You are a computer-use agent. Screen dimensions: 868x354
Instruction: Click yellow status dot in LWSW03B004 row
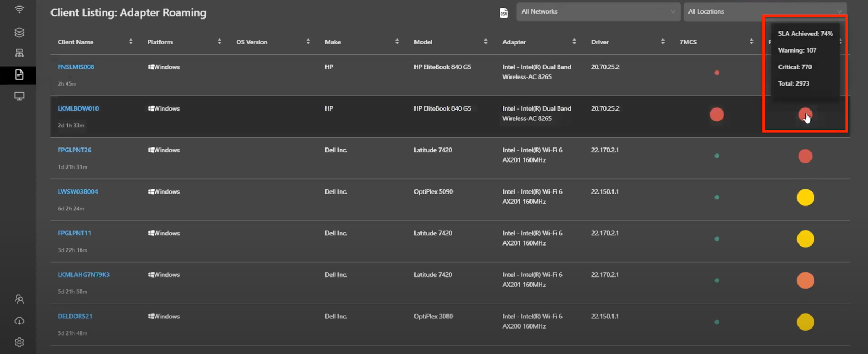(805, 197)
